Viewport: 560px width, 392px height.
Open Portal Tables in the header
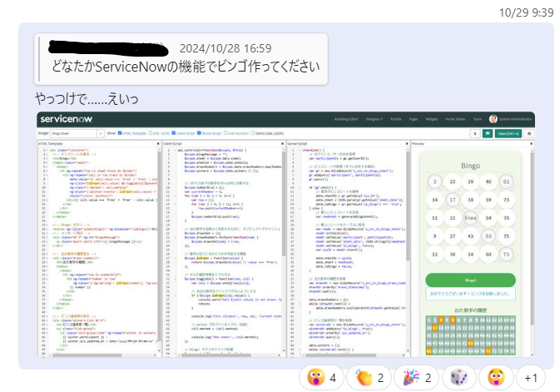point(455,119)
